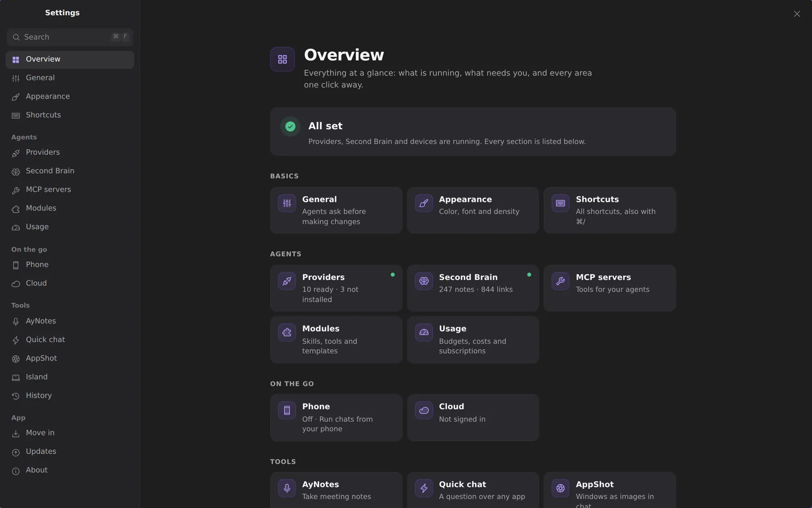Click the Appearance card paintbrush icon
This screenshot has width=812, height=508.
click(424, 203)
